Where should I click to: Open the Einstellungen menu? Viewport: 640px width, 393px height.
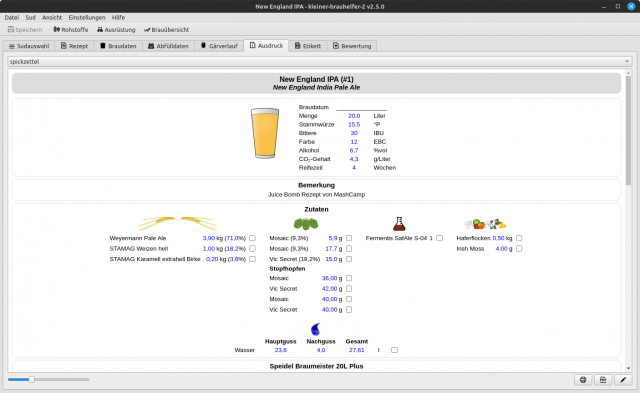pyautogui.click(x=87, y=18)
